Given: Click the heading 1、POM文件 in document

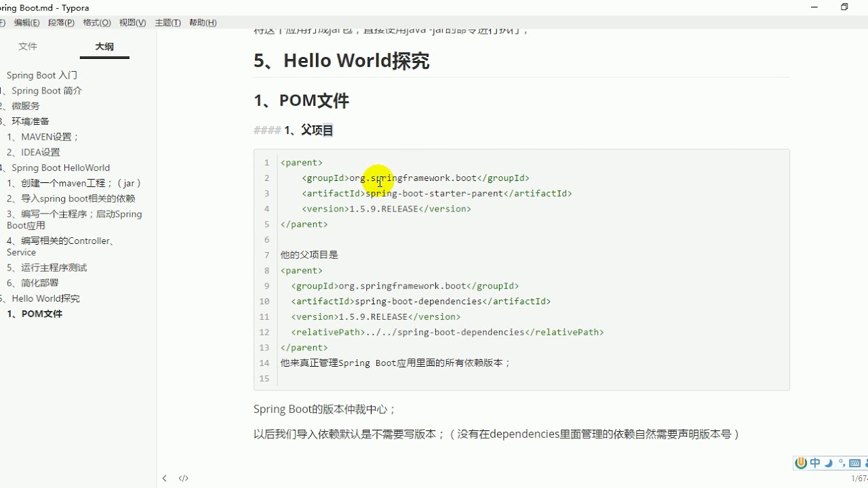Looking at the screenshot, I should 301,101.
